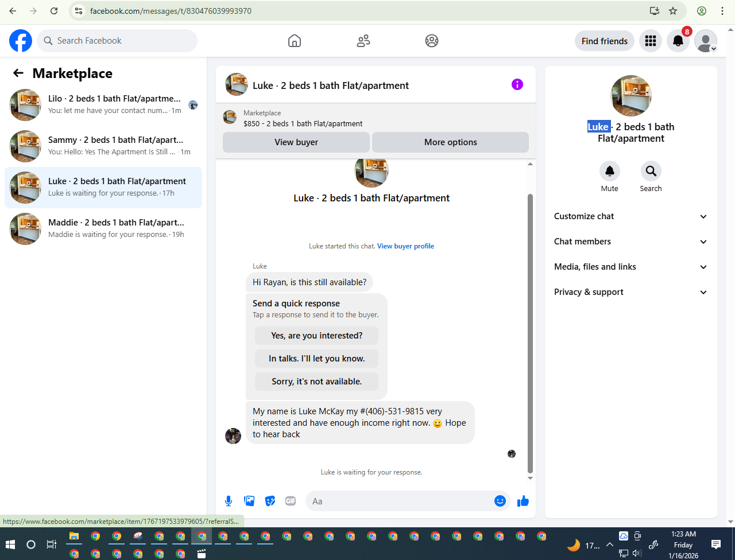Bookmark this page star icon
The image size is (735, 560).
click(673, 11)
